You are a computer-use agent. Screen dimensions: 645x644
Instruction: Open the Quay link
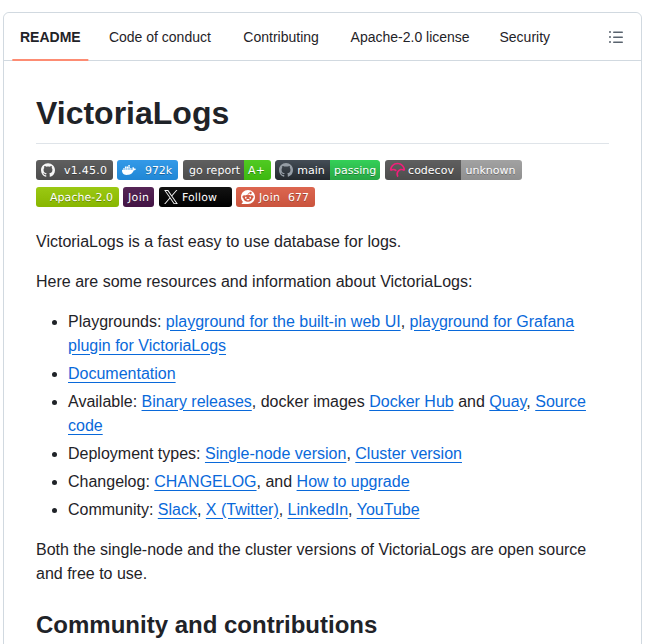[x=508, y=401]
